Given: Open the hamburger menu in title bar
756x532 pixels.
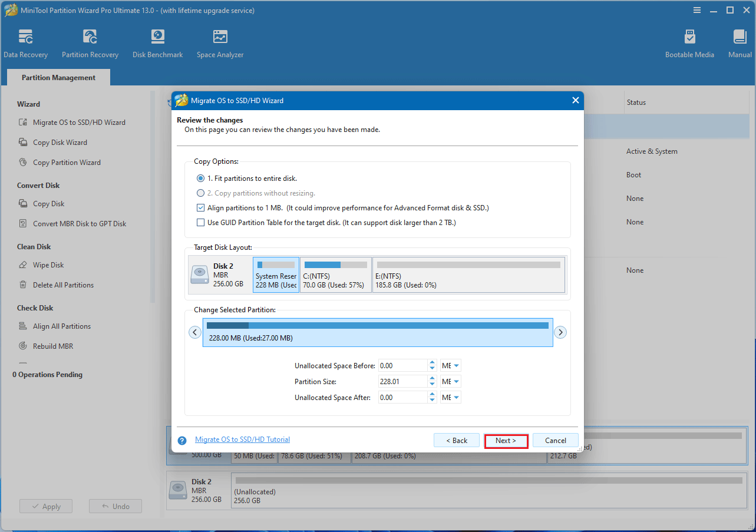Looking at the screenshot, I should coord(697,10).
